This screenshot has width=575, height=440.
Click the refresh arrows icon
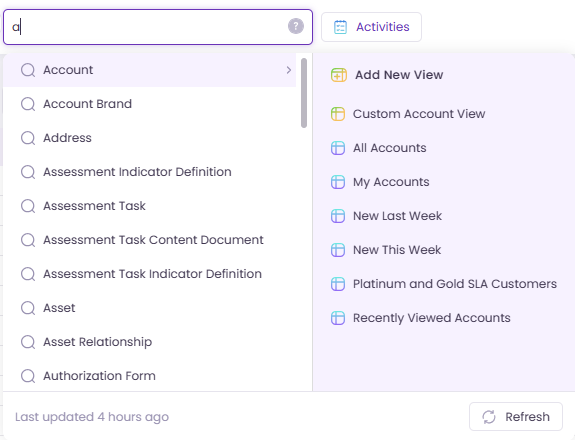pyautogui.click(x=489, y=417)
